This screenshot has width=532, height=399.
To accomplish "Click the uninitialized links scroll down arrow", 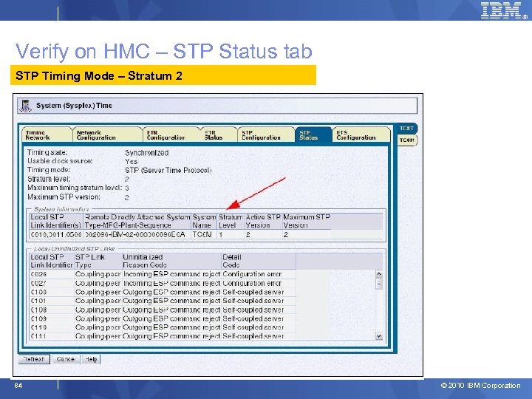I will 379,336.
